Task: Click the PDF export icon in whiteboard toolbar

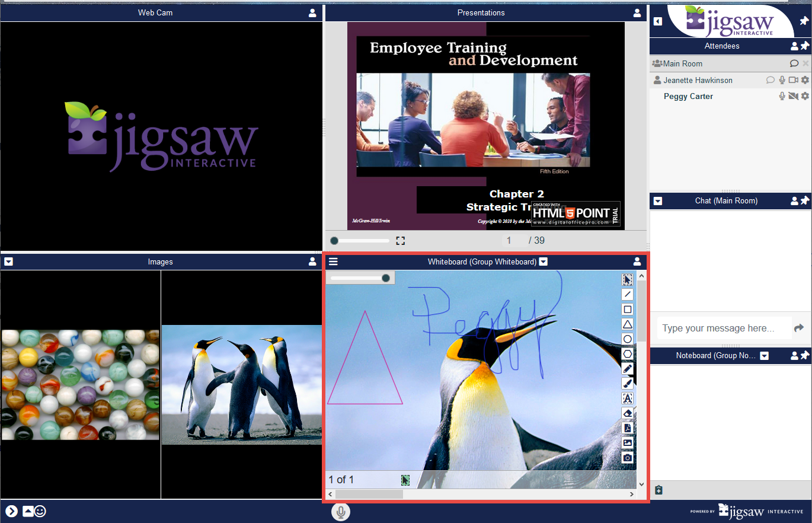Action: coord(627,428)
